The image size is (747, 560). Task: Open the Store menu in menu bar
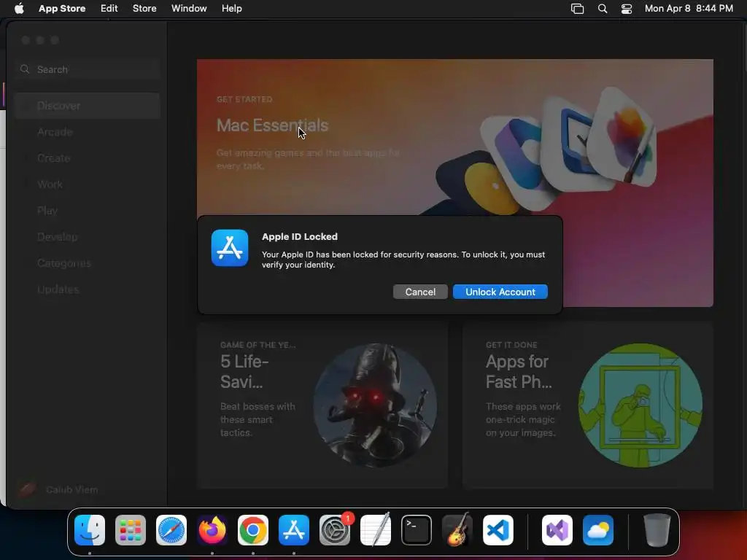pos(144,9)
